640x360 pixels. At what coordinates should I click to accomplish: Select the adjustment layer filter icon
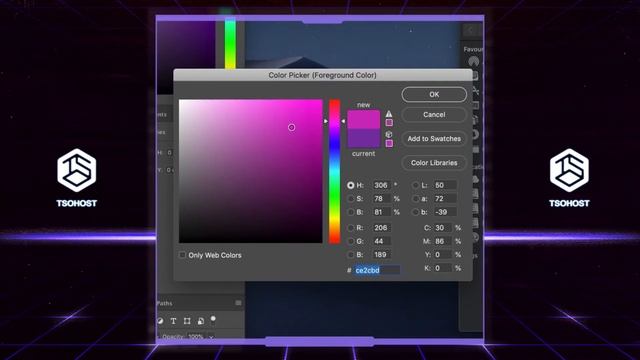coord(160,321)
